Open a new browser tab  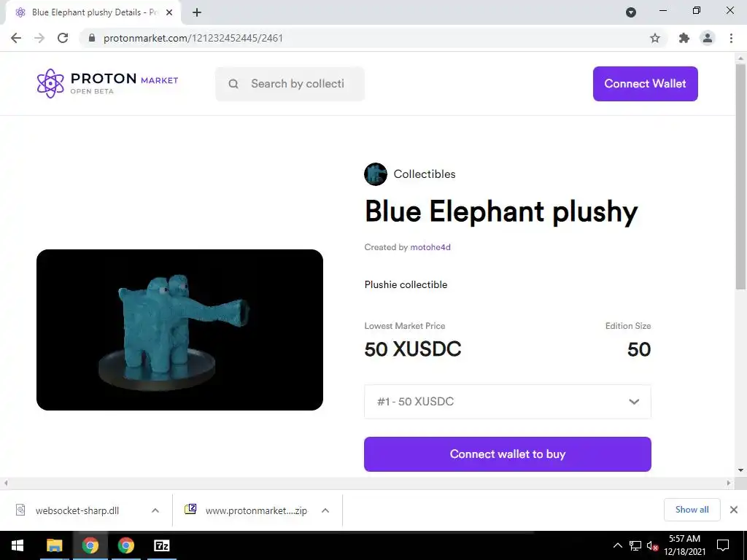click(197, 12)
